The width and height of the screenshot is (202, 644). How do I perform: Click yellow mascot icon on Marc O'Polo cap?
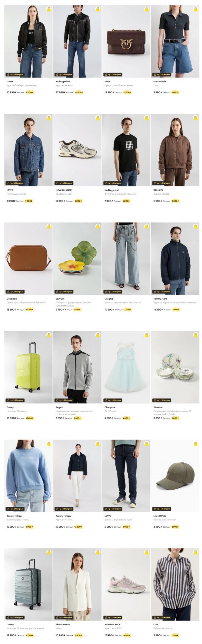click(x=195, y=443)
